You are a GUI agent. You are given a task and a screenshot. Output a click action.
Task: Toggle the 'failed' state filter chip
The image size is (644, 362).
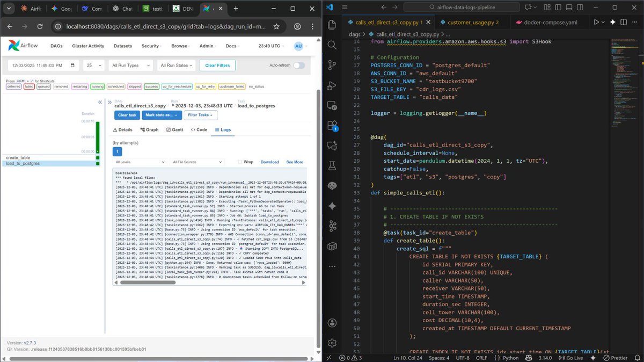point(29,86)
